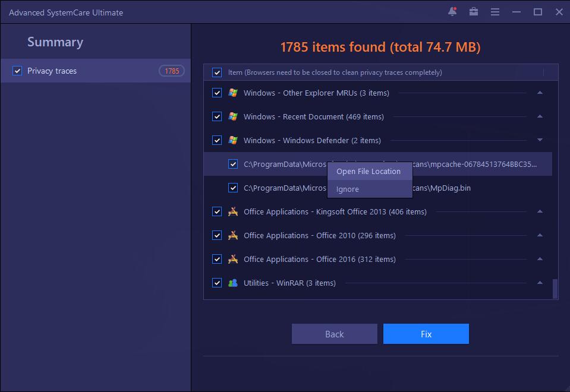The image size is (570, 392).
Task: Uncheck Windows - Windows Defender checkbox
Action: point(217,140)
